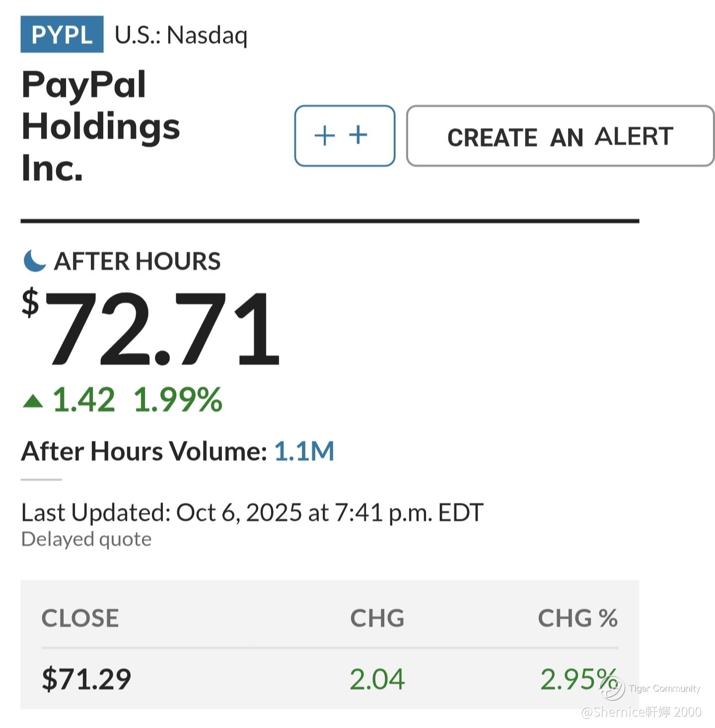Click the green up-triangle change indicator

(x=33, y=401)
